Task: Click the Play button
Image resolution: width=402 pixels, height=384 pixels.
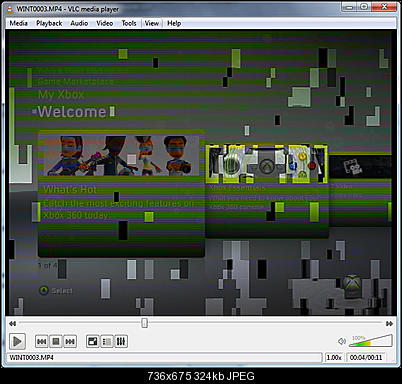Action: [x=17, y=341]
